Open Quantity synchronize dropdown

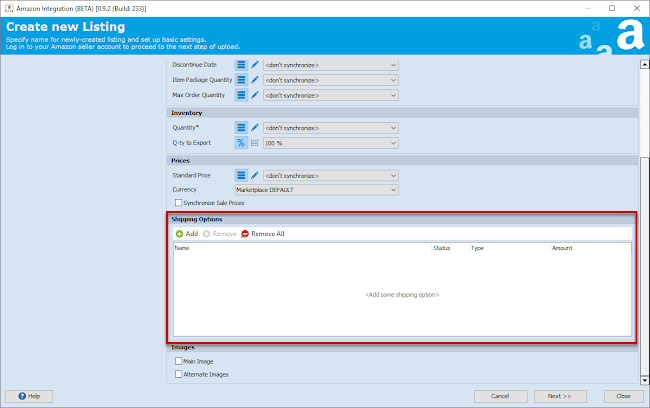tap(331, 128)
